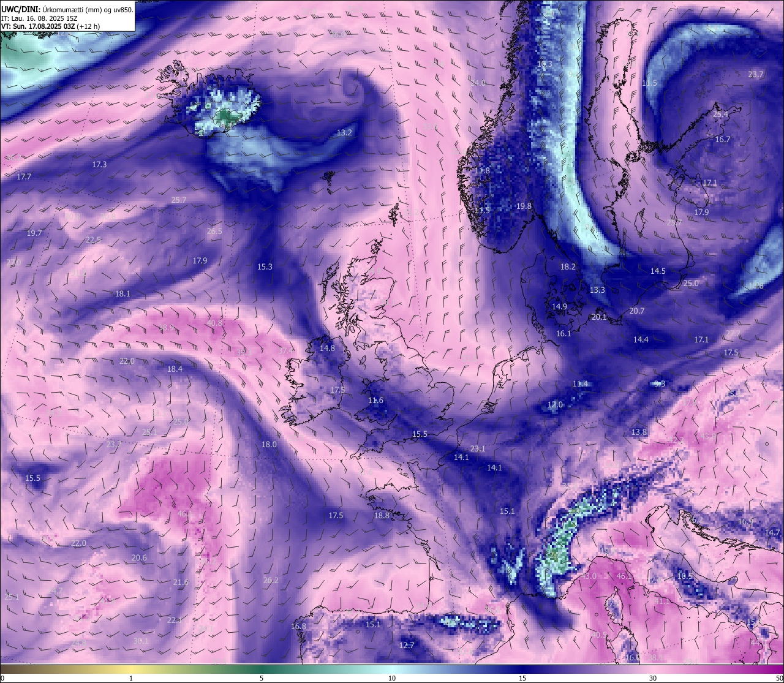
Task: Click the 15.3 value label
Action: pos(265,267)
